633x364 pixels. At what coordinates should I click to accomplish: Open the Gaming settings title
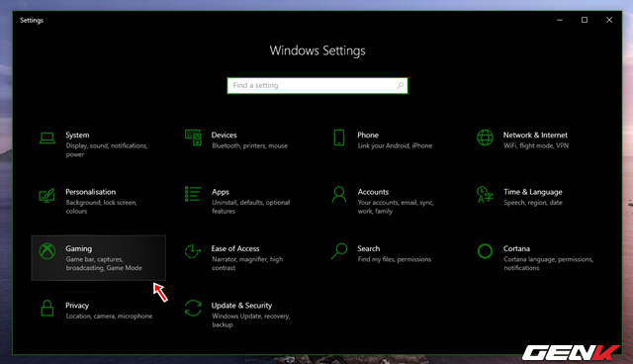click(79, 248)
